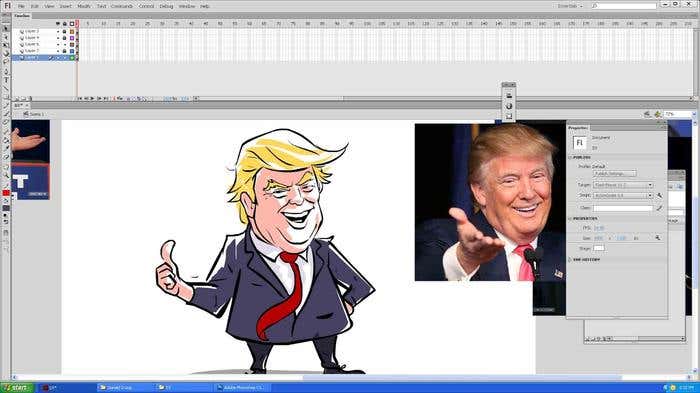Select the Pencil tool

[x=6, y=105]
